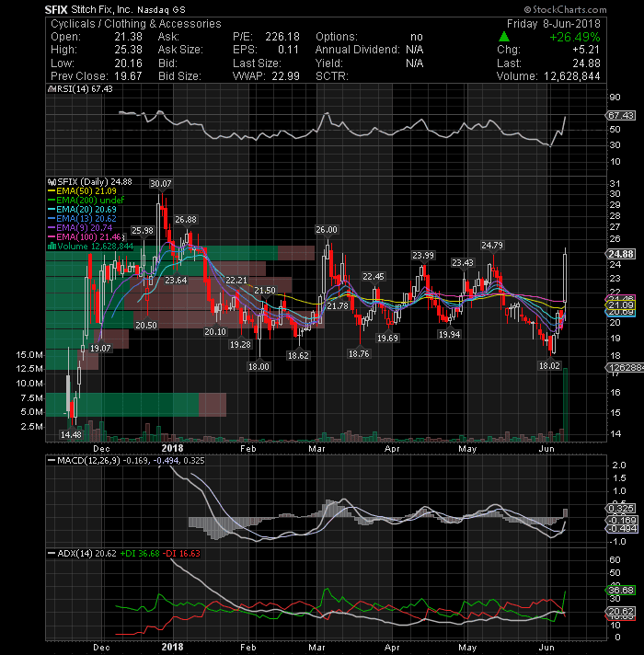
Task: Click the ADX(14) 20.62 legend label
Action: coord(86,554)
